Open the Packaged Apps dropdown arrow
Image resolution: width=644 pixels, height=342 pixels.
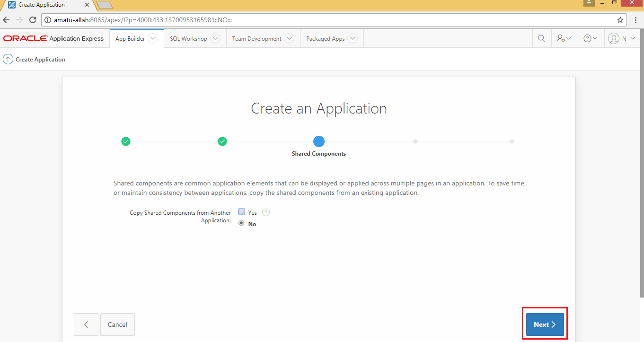(353, 38)
